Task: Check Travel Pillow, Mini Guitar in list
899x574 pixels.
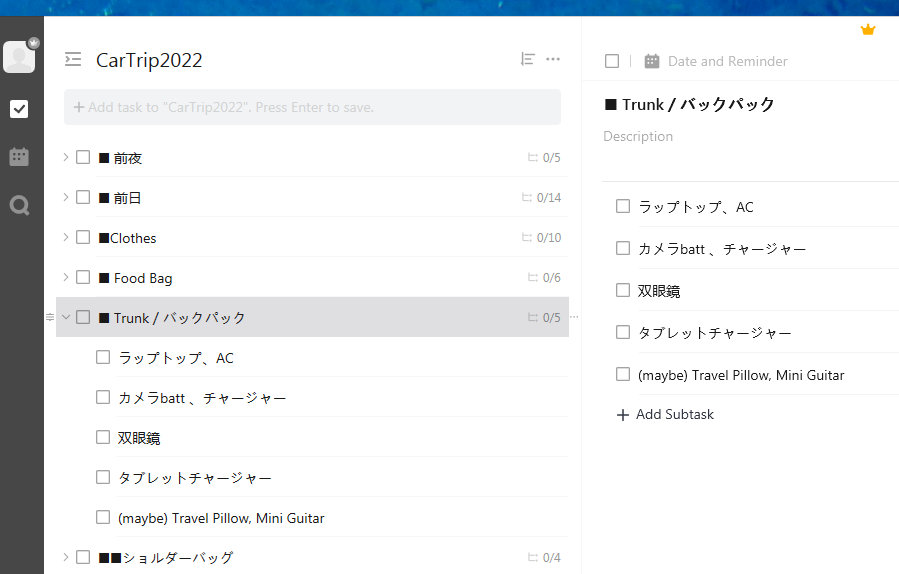Action: click(x=103, y=517)
